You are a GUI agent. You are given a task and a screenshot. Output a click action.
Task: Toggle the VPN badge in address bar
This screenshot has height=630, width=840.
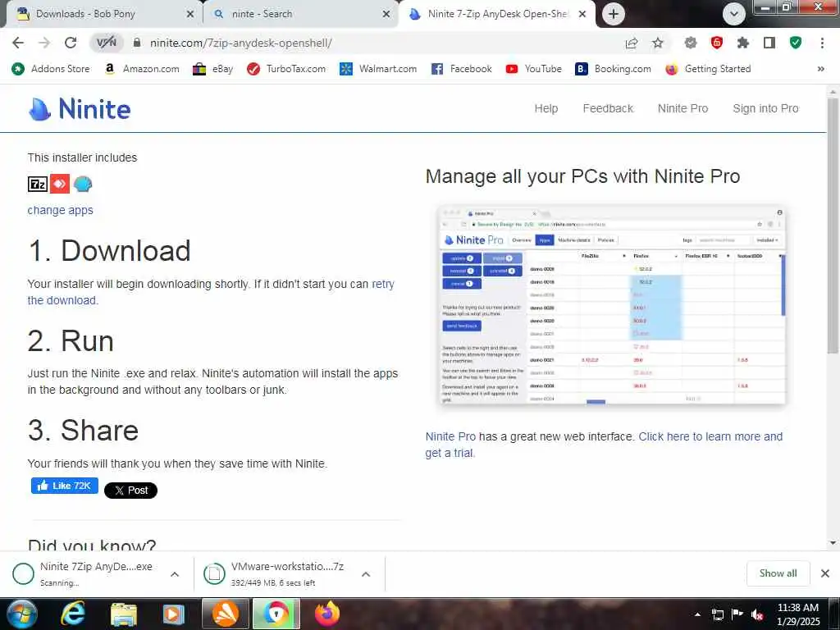tap(106, 43)
